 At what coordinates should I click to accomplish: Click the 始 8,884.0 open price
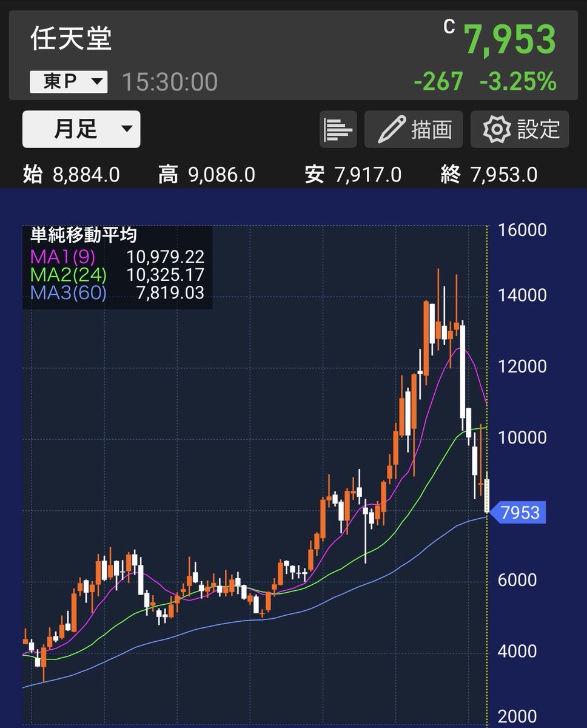click(x=71, y=175)
